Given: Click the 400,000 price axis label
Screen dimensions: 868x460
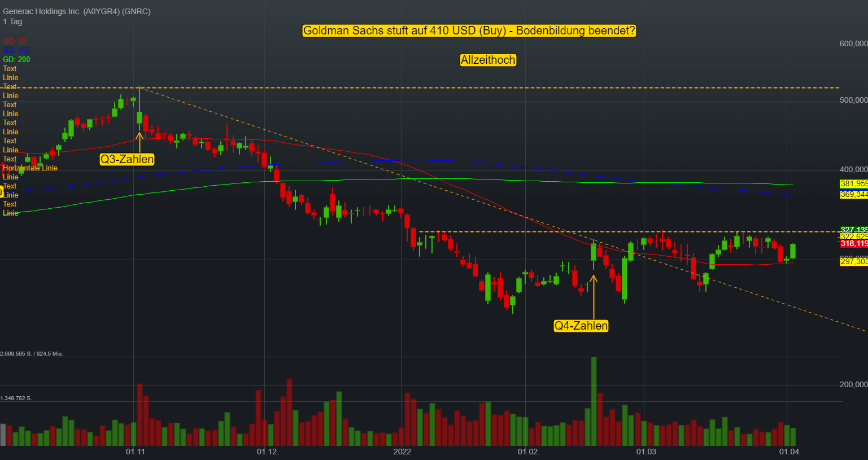Looking at the screenshot, I should pyautogui.click(x=853, y=169).
